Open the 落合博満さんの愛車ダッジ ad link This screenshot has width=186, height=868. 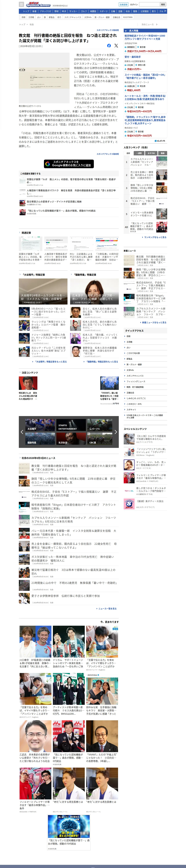pos(54,202)
